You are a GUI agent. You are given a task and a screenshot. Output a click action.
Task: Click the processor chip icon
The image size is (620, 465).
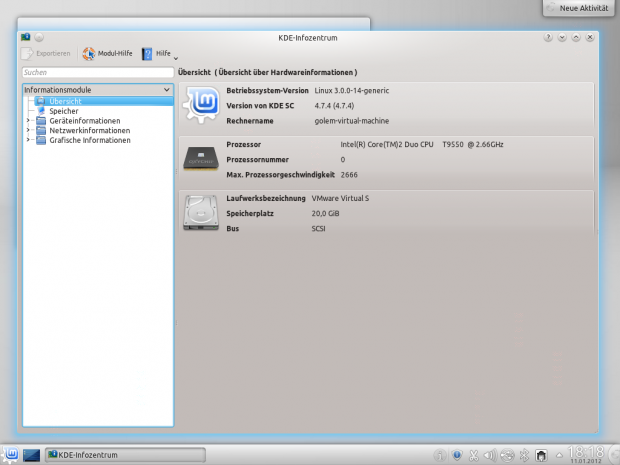tap(201, 158)
